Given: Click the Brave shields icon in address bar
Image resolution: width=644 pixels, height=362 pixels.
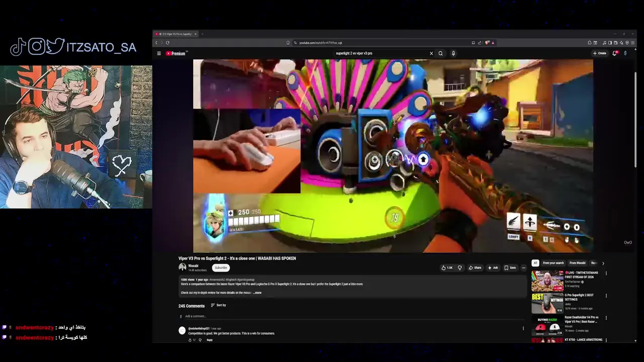Looking at the screenshot, I should click(x=487, y=43).
